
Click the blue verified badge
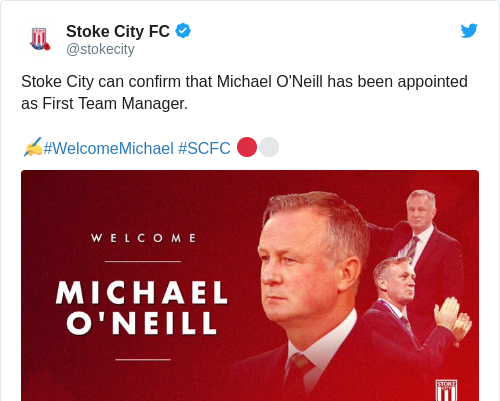coord(183,31)
